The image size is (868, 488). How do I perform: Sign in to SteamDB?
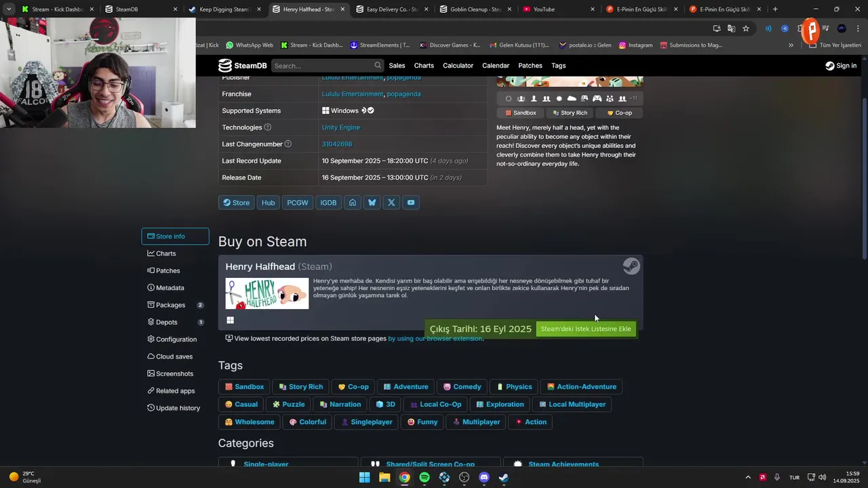(x=841, y=66)
